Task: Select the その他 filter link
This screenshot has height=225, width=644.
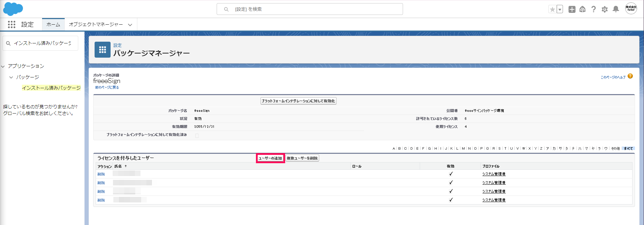Action: click(615, 149)
